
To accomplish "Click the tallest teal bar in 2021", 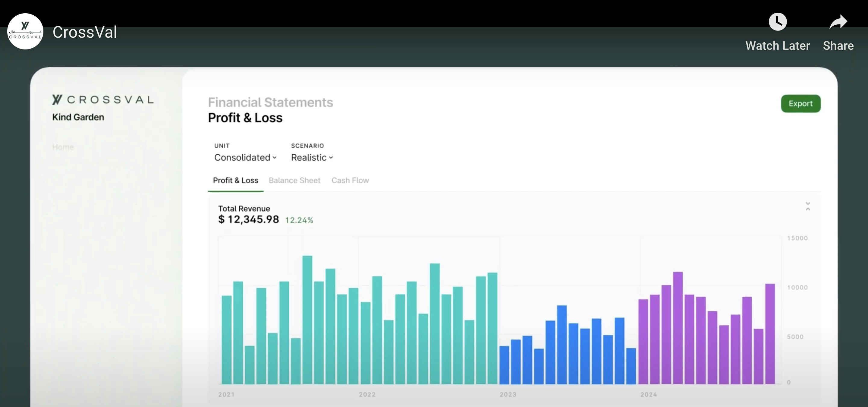I will pyautogui.click(x=307, y=320).
